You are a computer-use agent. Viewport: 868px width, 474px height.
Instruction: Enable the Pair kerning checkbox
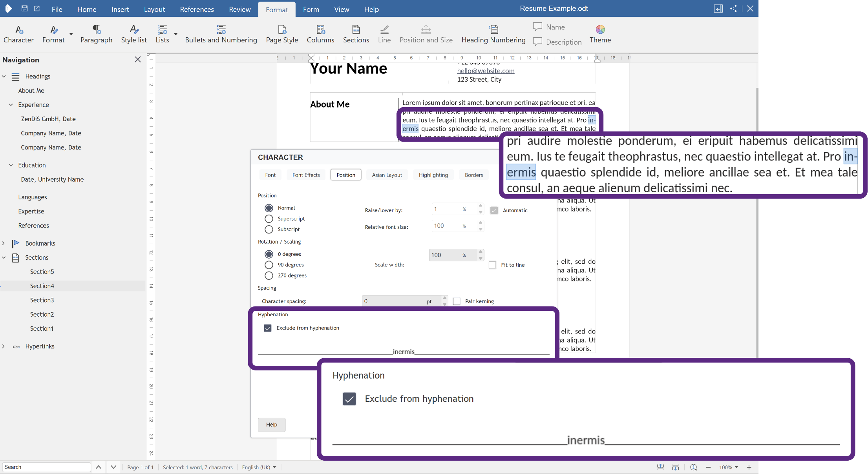click(x=457, y=301)
